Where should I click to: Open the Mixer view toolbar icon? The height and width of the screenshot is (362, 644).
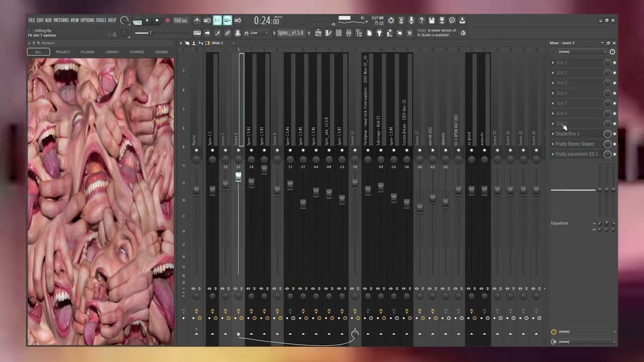click(x=349, y=33)
